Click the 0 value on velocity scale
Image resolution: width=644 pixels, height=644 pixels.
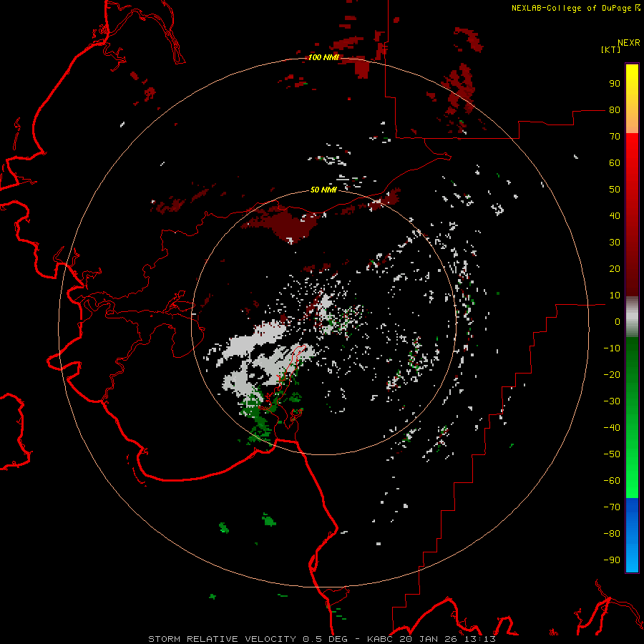point(618,322)
